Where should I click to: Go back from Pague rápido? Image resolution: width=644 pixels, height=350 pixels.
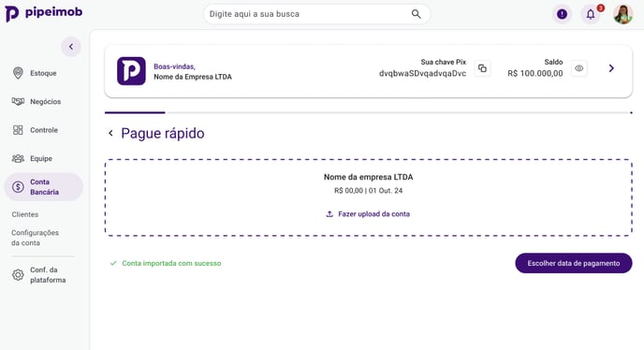(110, 133)
